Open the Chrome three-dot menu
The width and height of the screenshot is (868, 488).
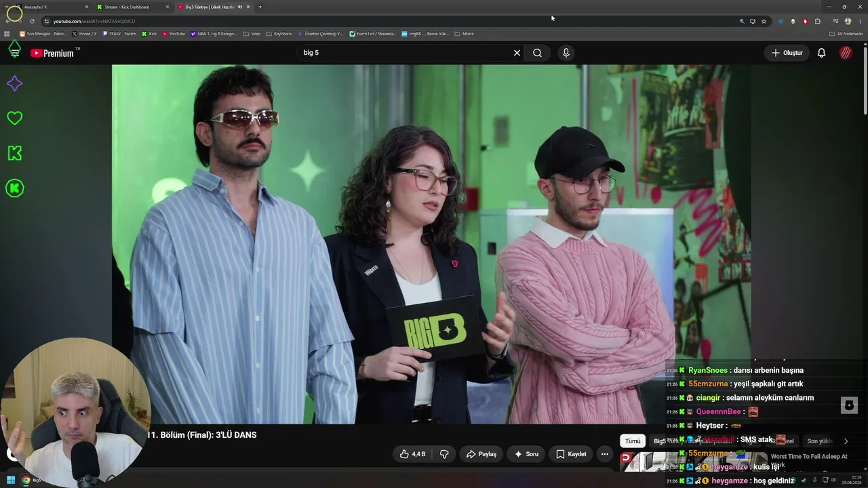(860, 21)
